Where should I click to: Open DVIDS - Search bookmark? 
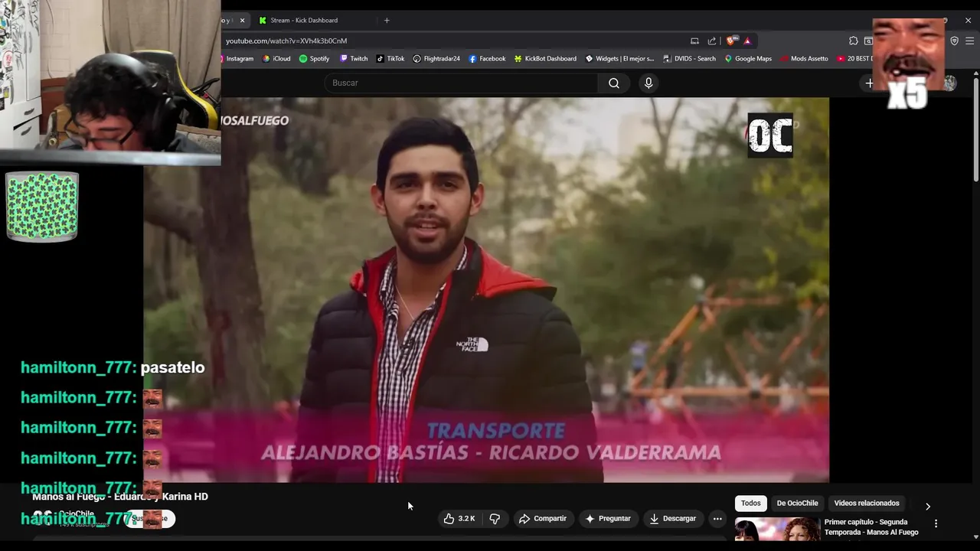[689, 58]
